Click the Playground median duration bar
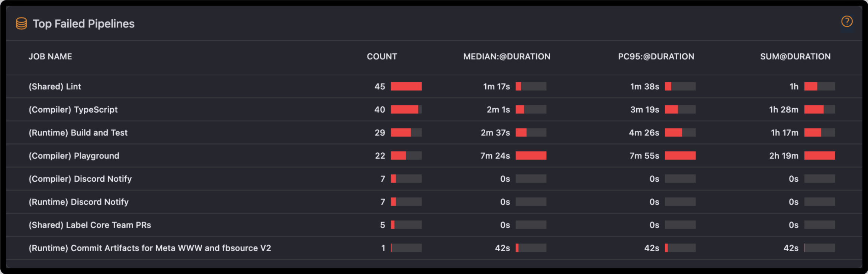The height and width of the screenshot is (274, 868). tap(531, 156)
